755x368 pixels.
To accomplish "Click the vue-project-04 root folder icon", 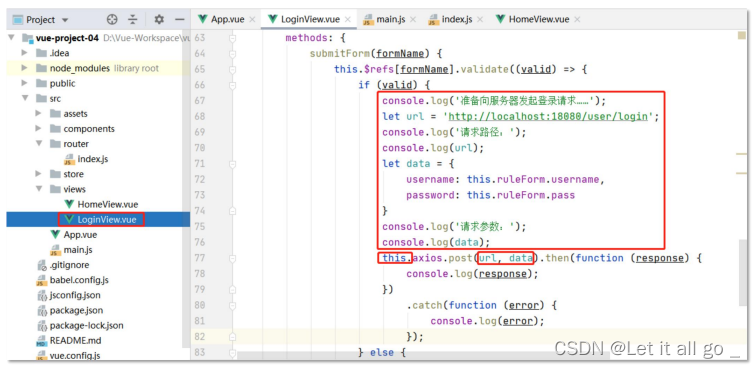I will tap(27, 38).
